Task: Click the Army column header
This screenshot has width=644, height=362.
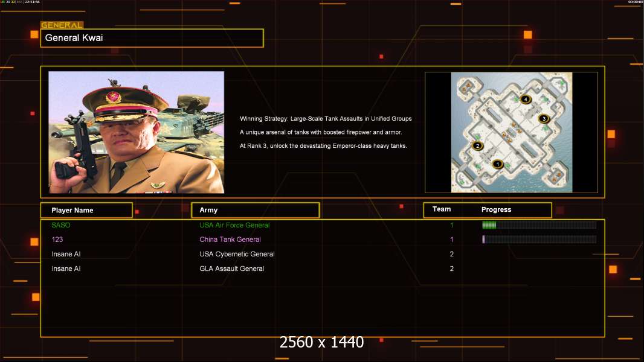Action: coord(255,210)
